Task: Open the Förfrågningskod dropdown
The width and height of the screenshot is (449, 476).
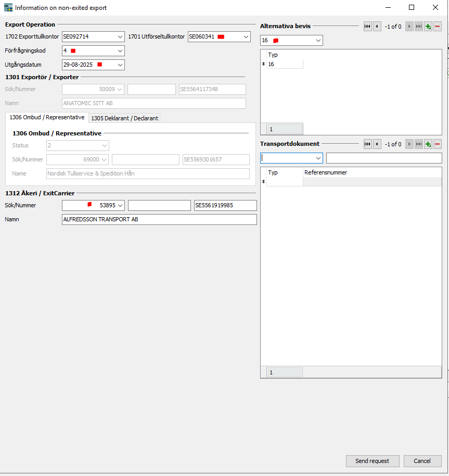Action: [120, 51]
